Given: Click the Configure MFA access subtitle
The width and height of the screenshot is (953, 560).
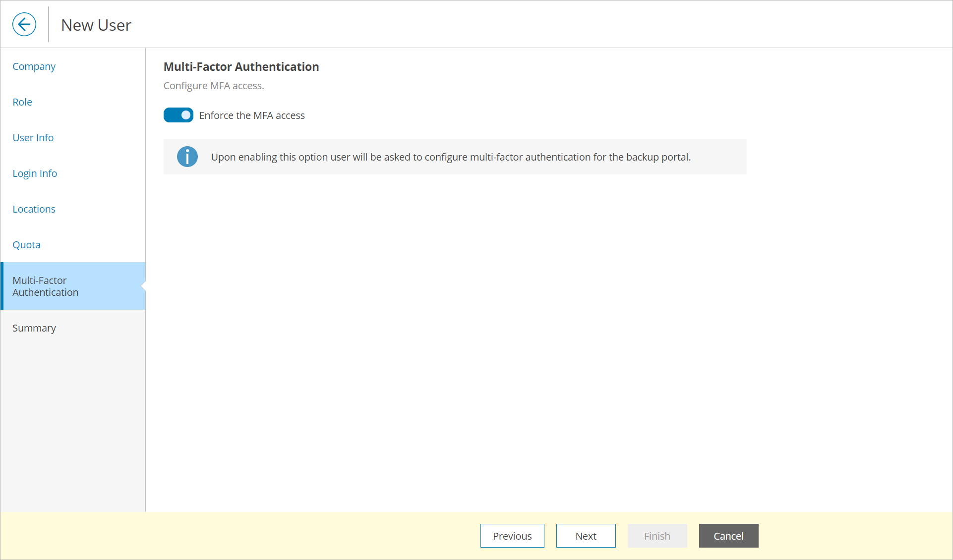Looking at the screenshot, I should click(214, 86).
